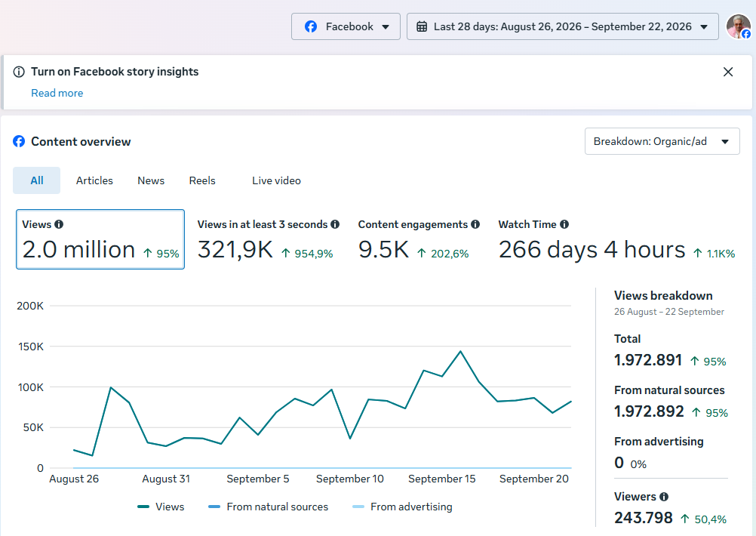Image resolution: width=756 pixels, height=536 pixels.
Task: Select the All content tab
Action: pos(37,180)
